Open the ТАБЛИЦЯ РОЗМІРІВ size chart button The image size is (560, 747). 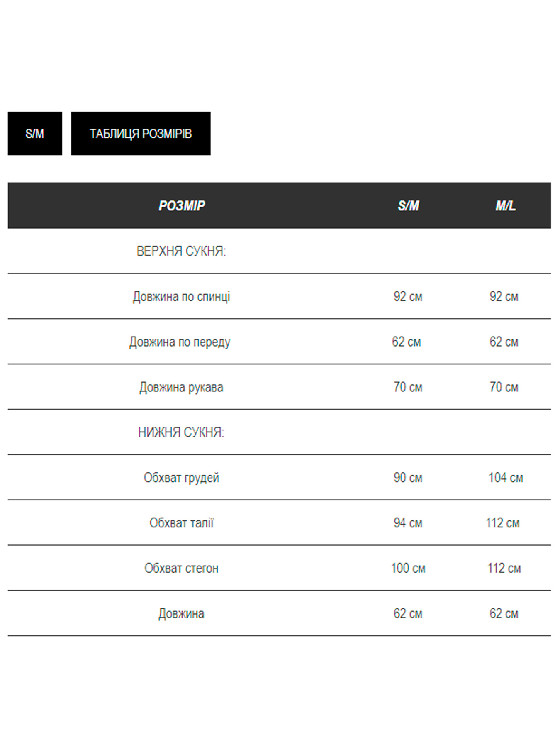(x=141, y=134)
